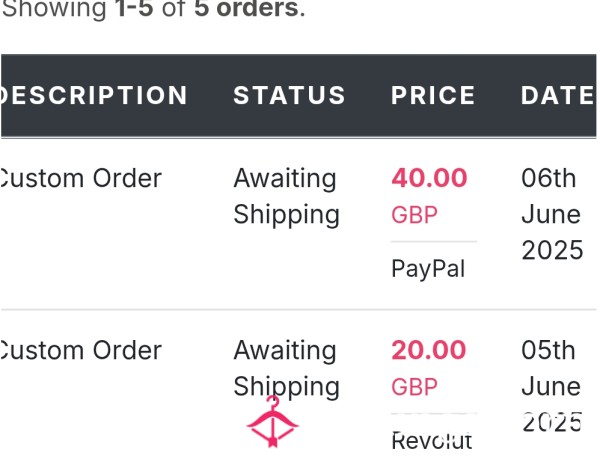Click the PRICE column header
The image size is (600, 476).
coord(433,95)
